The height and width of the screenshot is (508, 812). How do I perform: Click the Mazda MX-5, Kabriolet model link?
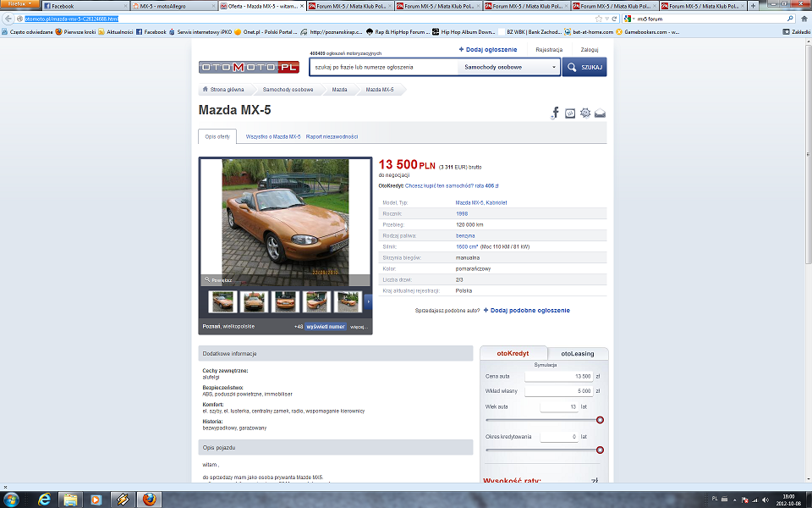pos(481,202)
